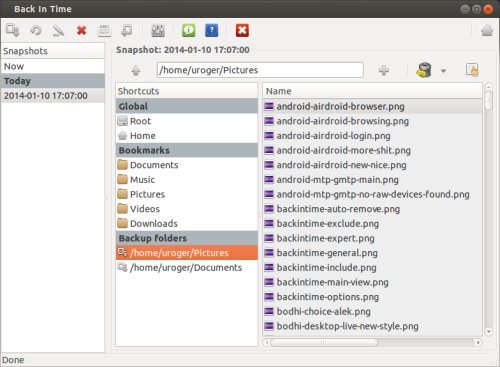The width and height of the screenshot is (500, 367).
Task: Select android-mtp-gmtp-main.png
Action: [x=372, y=180]
